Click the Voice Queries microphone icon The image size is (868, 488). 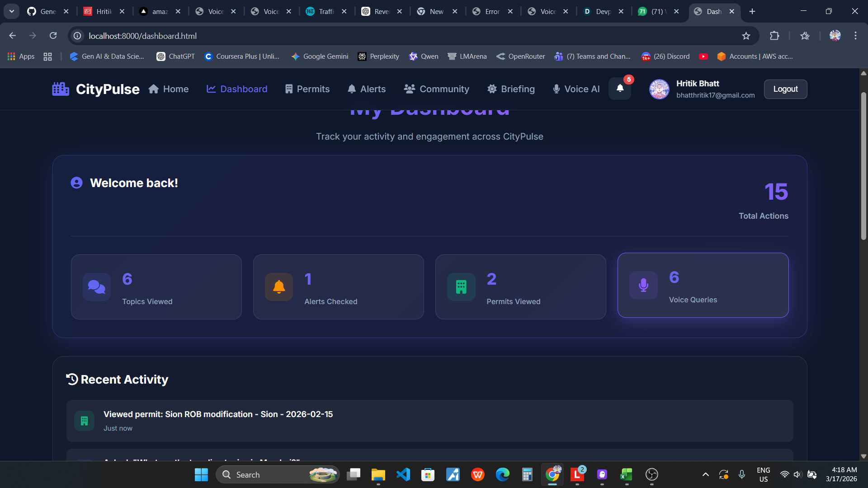click(x=643, y=285)
